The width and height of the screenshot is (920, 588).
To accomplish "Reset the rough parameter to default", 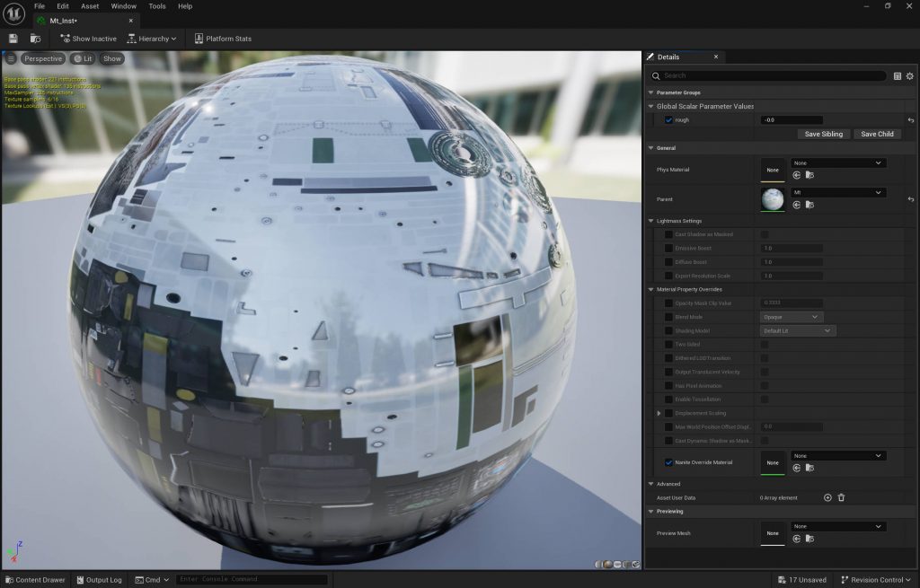I will [x=911, y=120].
